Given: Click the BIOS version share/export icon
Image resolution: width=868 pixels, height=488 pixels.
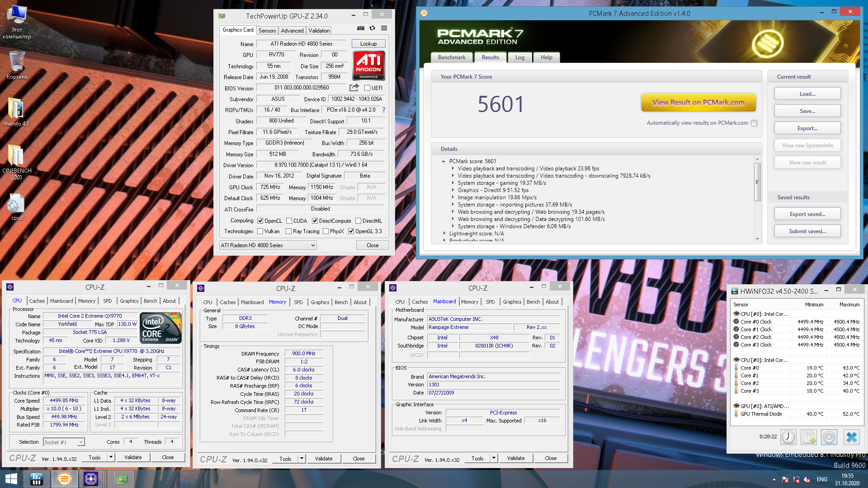Looking at the screenshot, I should point(354,87).
